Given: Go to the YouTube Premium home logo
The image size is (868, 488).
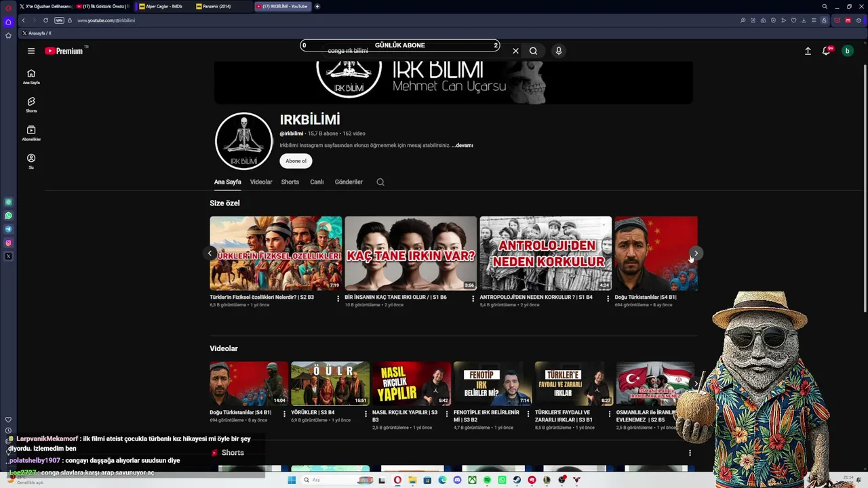Looking at the screenshot, I should coord(64,51).
